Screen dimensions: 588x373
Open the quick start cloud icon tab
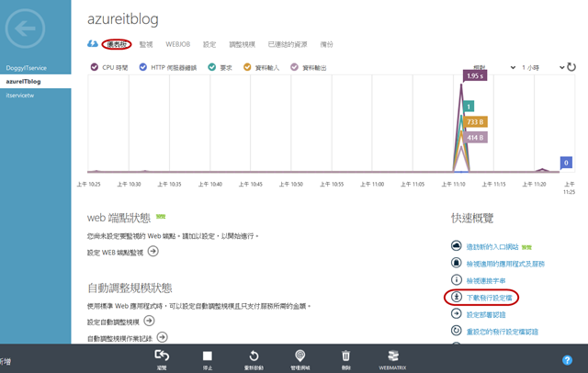pyautogui.click(x=93, y=44)
